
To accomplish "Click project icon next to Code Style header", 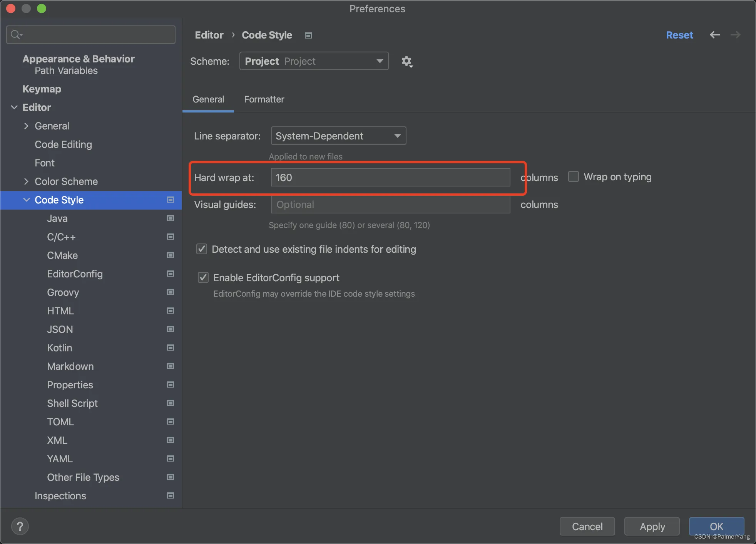I will tap(308, 35).
